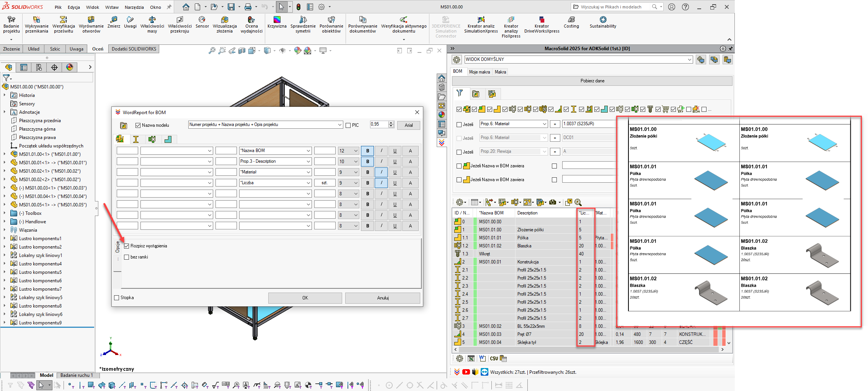868x391 pixels.
Task: Open the WIDOK DOMYŚLNY view dropdown
Action: [x=689, y=59]
